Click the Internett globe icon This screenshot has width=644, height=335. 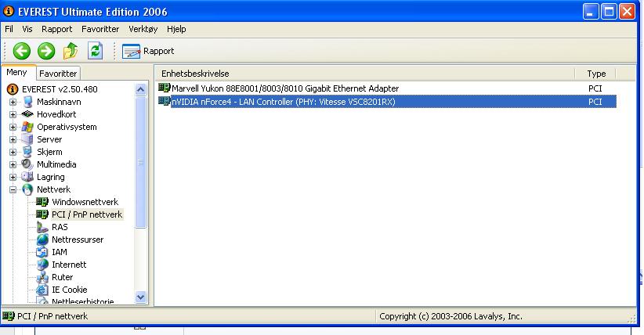(42, 265)
